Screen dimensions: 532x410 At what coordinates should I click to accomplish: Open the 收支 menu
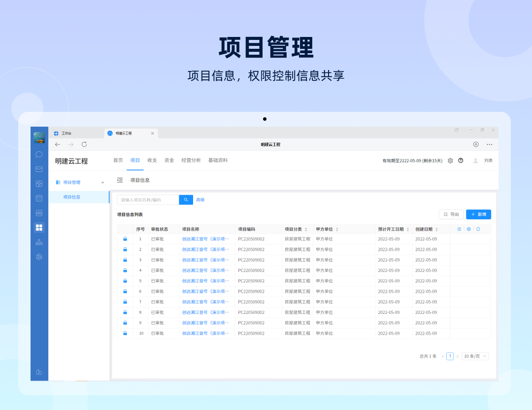pyautogui.click(x=152, y=160)
